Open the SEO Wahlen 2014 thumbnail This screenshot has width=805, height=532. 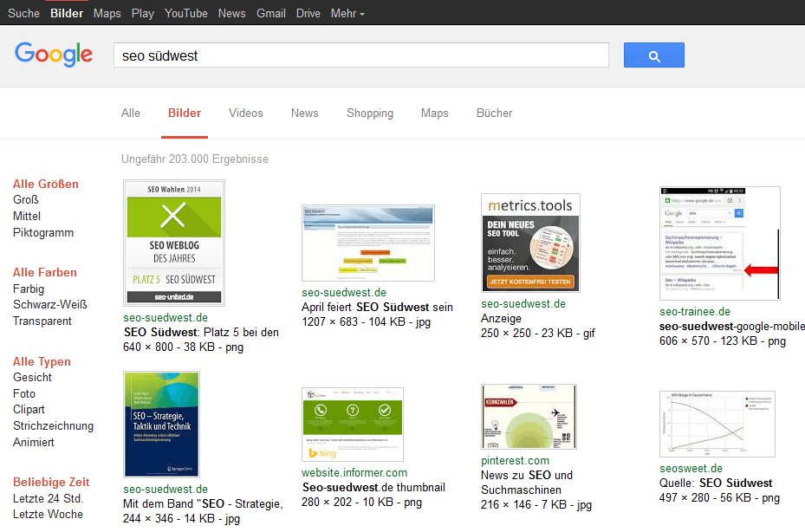174,243
